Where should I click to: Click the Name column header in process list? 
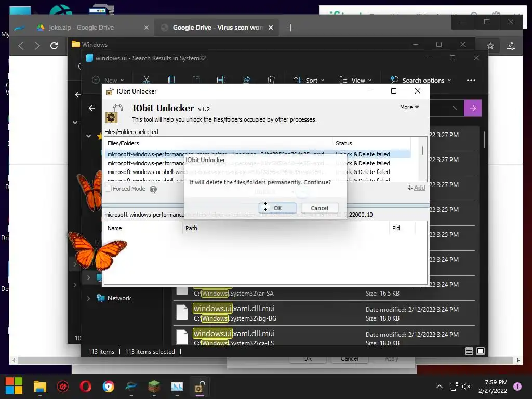click(143, 228)
